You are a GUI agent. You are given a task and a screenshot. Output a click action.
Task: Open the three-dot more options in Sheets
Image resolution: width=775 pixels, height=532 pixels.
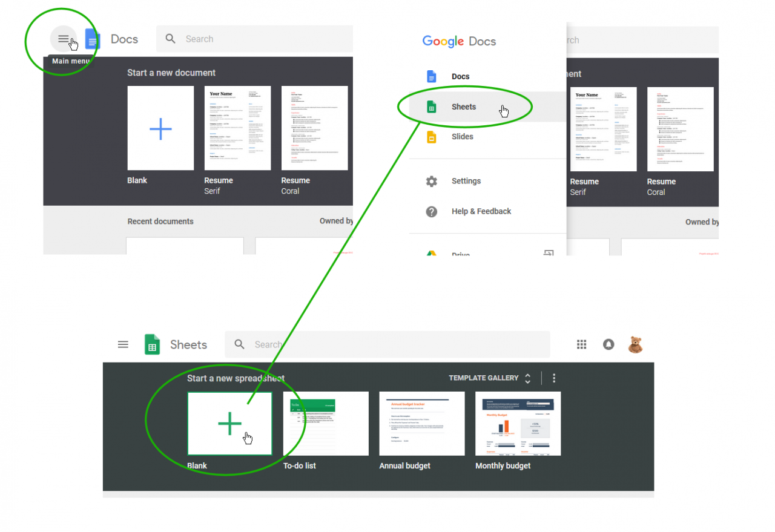(x=554, y=378)
